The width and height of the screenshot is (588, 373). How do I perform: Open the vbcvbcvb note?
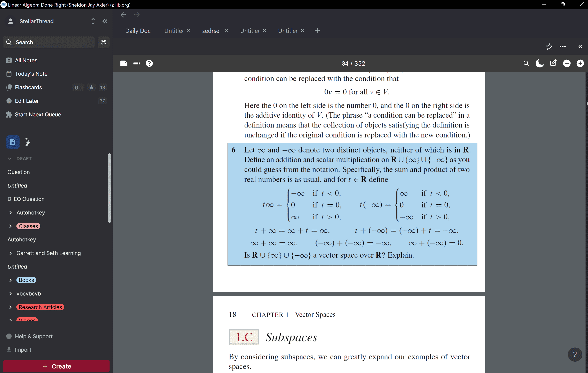click(29, 294)
